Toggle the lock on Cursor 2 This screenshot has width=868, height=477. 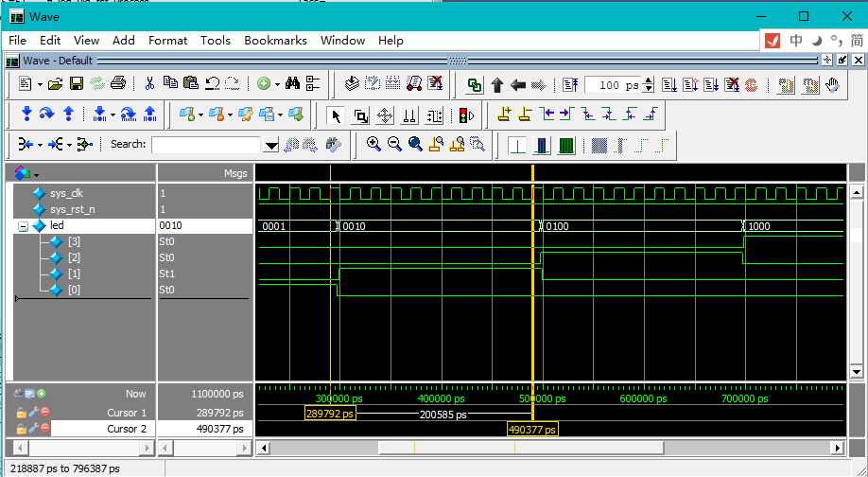pos(21,429)
